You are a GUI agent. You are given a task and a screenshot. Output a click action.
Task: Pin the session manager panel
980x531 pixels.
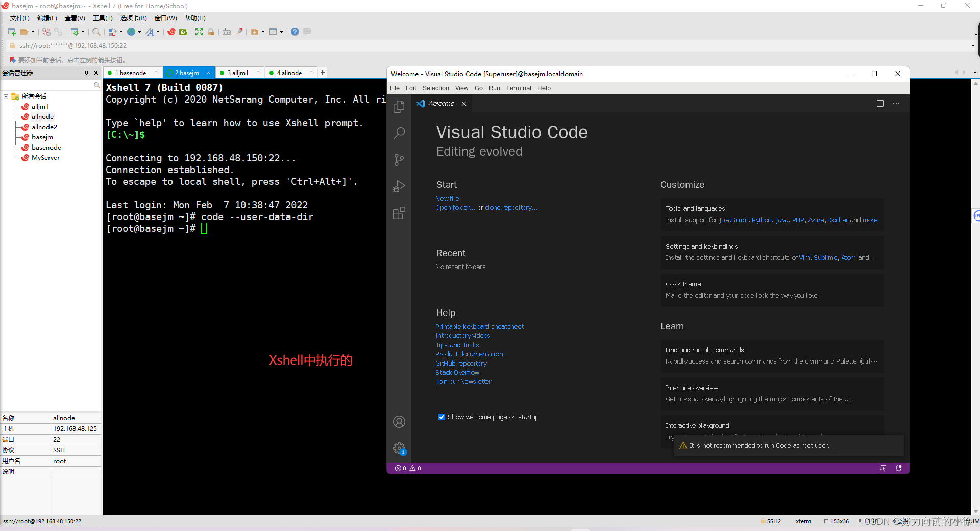coord(86,73)
